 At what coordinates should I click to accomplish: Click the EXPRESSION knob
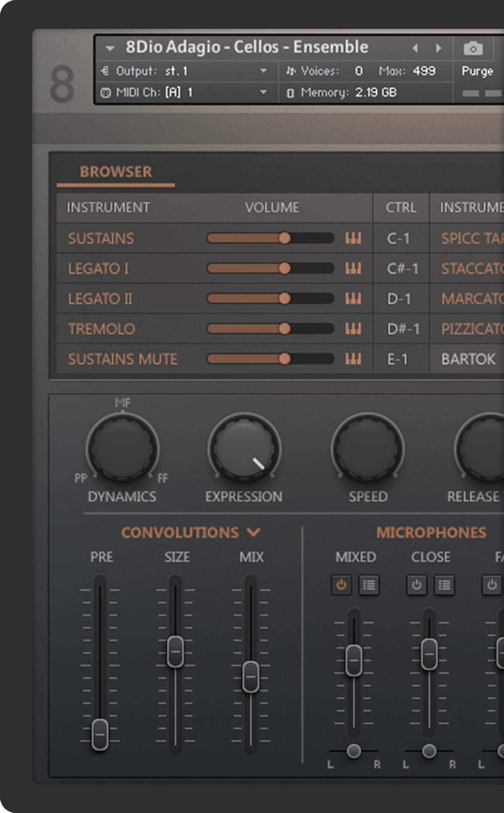pos(244,448)
